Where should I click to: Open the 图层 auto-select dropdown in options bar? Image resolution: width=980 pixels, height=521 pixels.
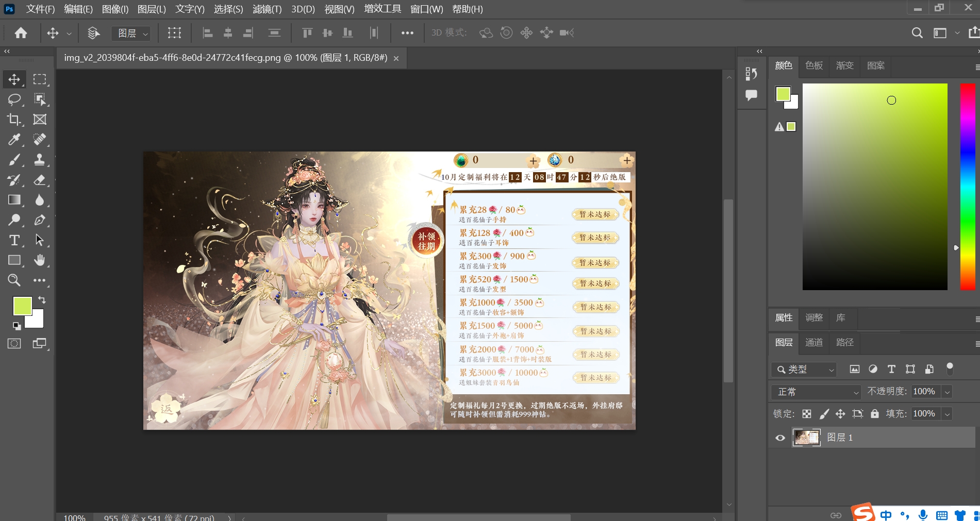131,33
